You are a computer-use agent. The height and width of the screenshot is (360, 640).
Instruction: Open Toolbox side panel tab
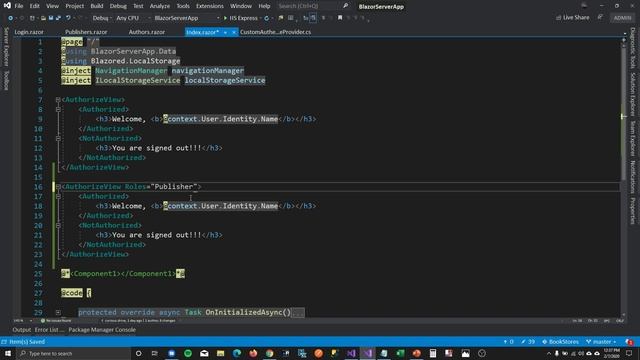coord(6,80)
